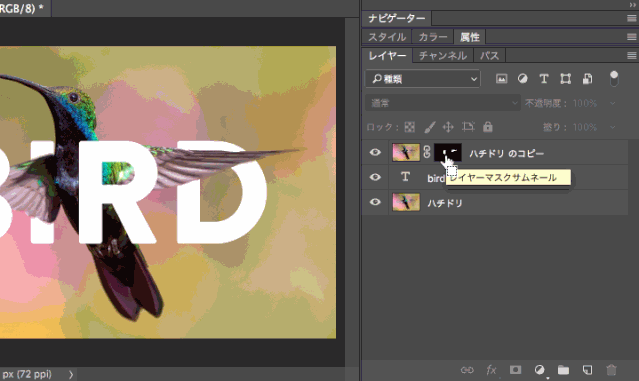Click the 塗り 100% value field
639x381 pixels.
[584, 128]
